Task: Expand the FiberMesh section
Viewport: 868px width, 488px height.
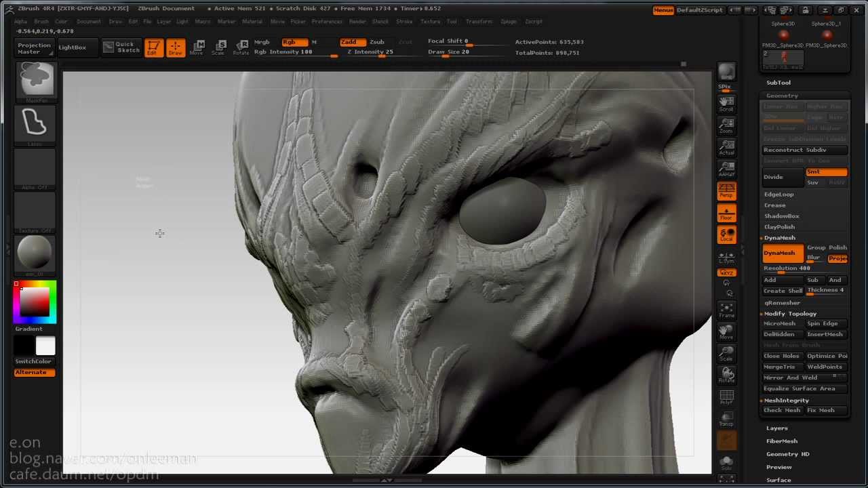Action: (x=781, y=441)
